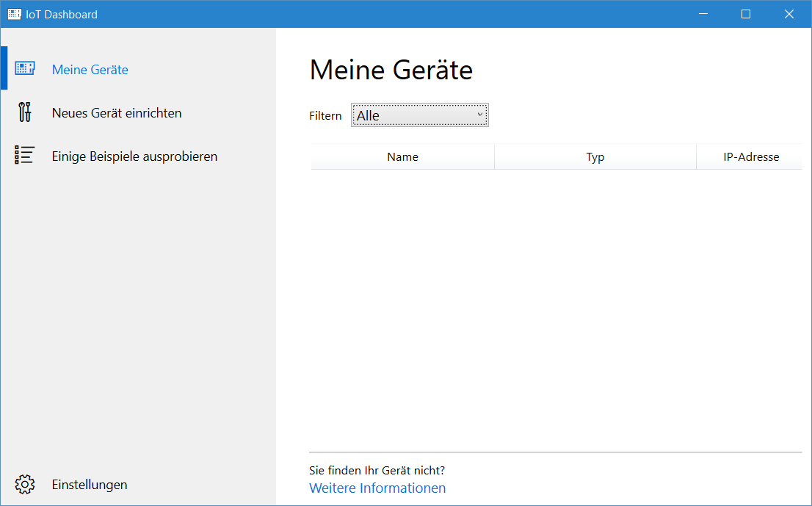Open settings via the gear icon
Image resolution: width=812 pixels, height=506 pixels.
[x=24, y=484]
